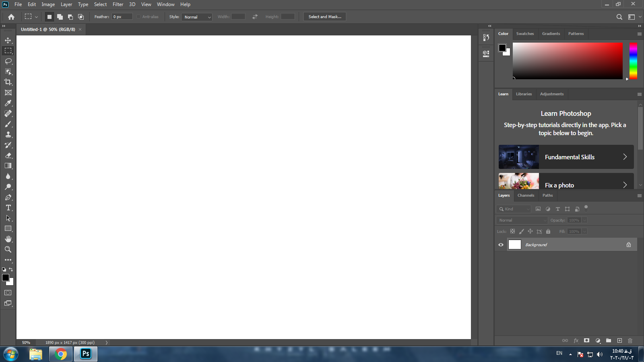Select the Lasso tool
644x362 pixels.
coord(8,61)
